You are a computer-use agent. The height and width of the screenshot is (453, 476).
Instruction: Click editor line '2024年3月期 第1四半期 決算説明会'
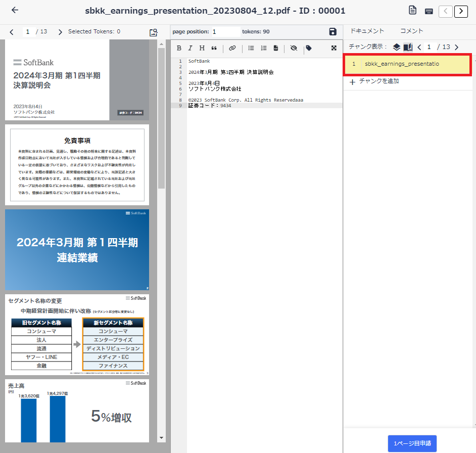tap(231, 72)
